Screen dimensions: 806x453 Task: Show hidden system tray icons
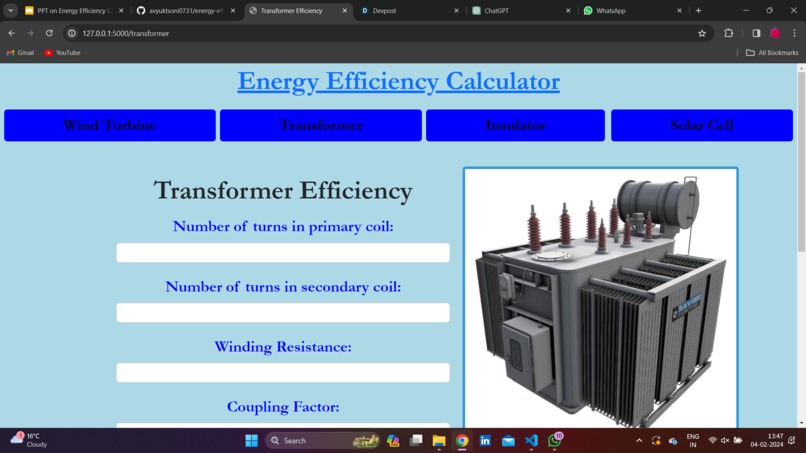coord(639,441)
